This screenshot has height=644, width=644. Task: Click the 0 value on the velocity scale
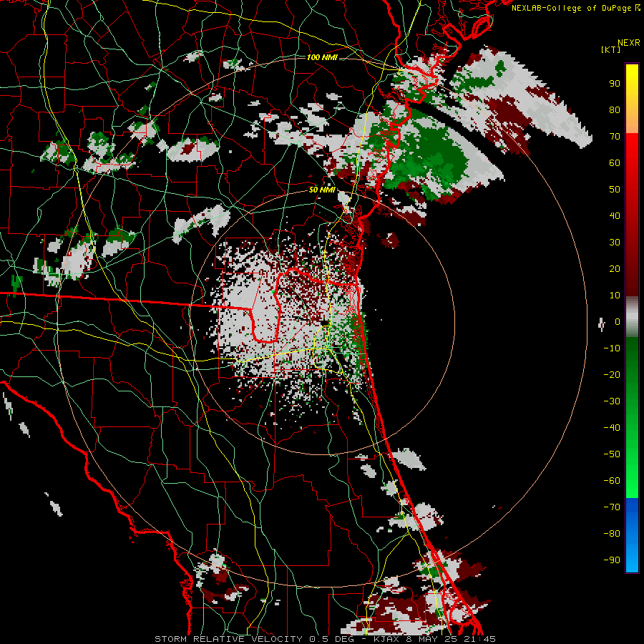click(618, 321)
